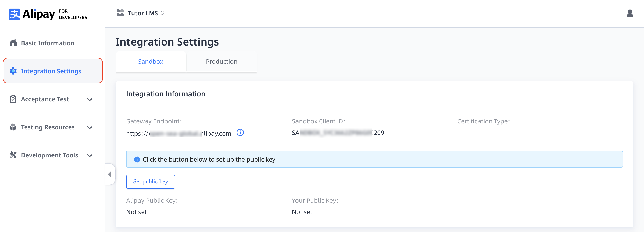The image size is (644, 232).
Task: Click the info icon in the blue notice
Action: (x=137, y=159)
